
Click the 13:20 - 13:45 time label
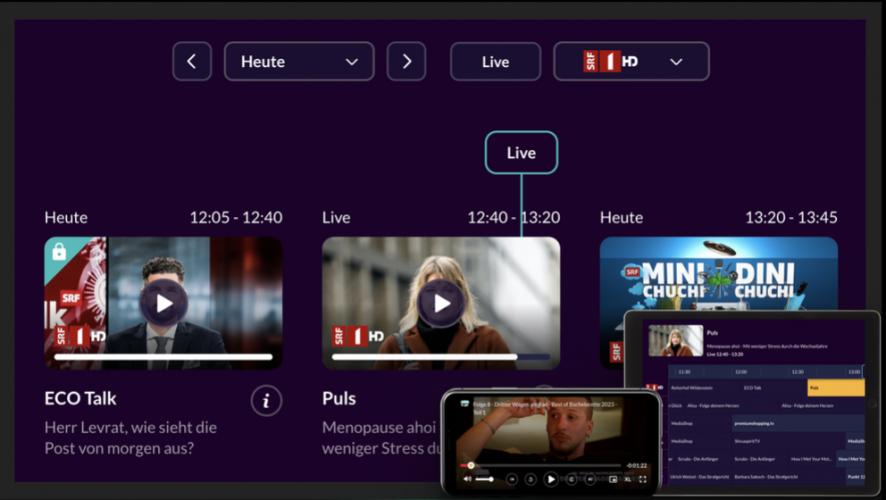click(791, 218)
